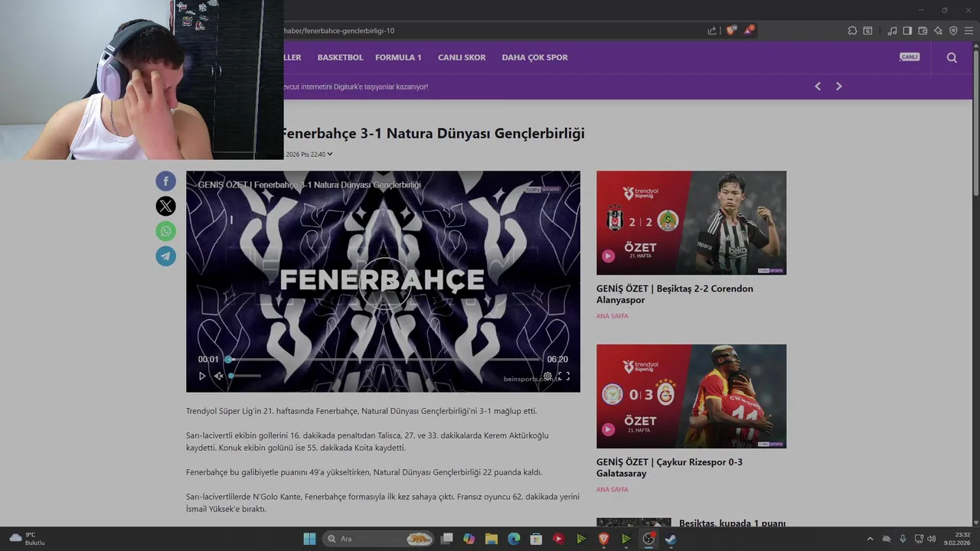
Task: Open Microsoft Store from taskbar
Action: pyautogui.click(x=536, y=539)
